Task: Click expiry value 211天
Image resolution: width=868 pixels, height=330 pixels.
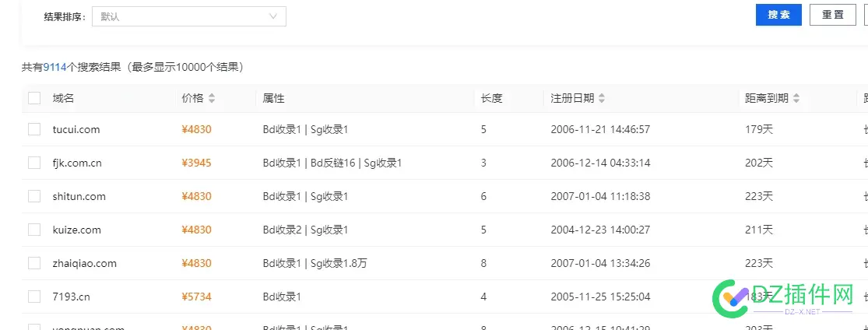Action: 759,230
